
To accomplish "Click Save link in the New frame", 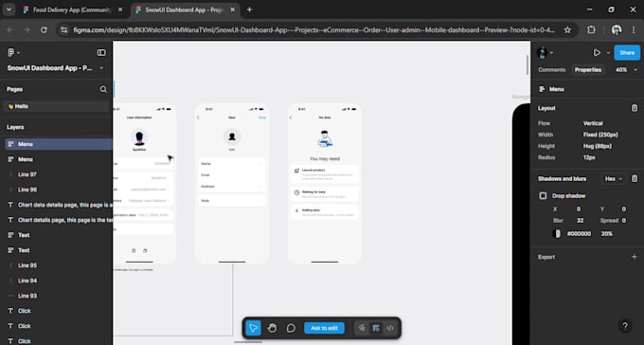I will (262, 118).
